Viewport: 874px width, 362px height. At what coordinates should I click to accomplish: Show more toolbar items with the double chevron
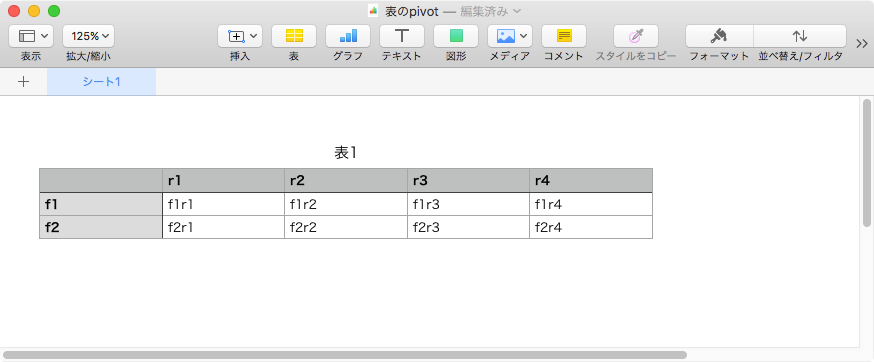pyautogui.click(x=862, y=43)
